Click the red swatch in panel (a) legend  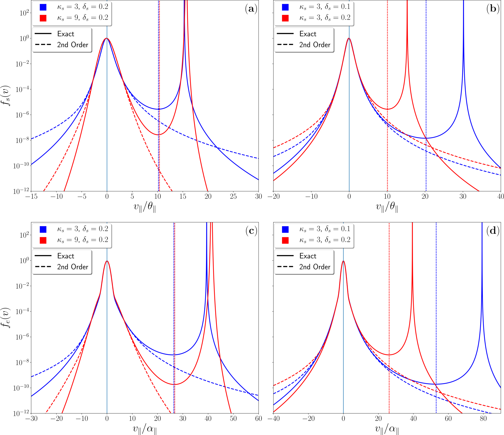(x=43, y=18)
